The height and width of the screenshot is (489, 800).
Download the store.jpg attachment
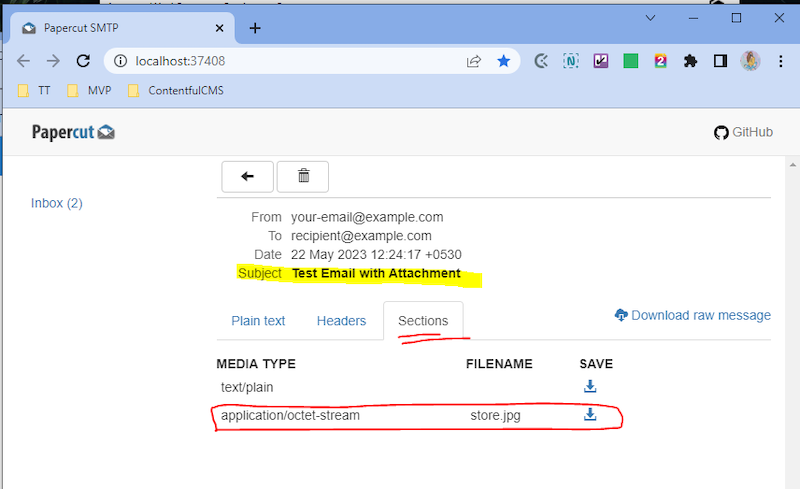click(x=590, y=414)
